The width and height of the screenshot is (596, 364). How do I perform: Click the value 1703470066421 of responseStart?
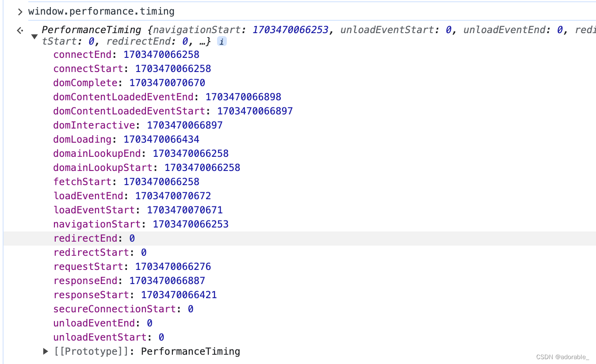(179, 295)
